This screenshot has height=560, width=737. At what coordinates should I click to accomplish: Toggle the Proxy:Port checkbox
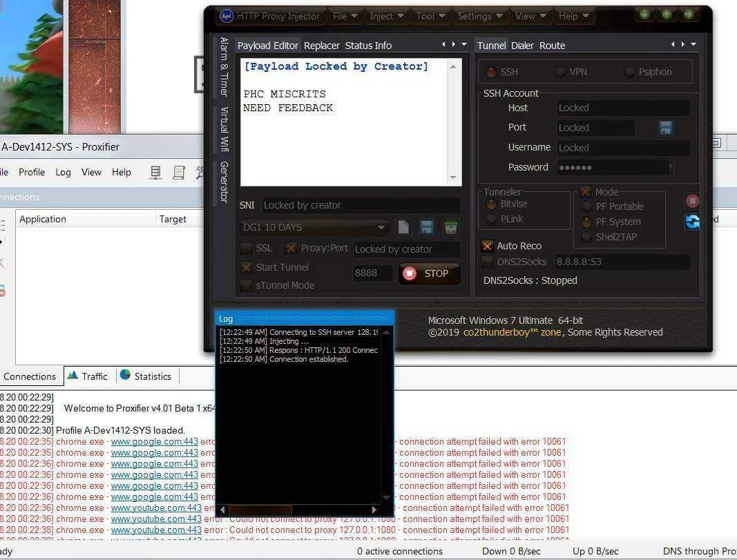291,248
